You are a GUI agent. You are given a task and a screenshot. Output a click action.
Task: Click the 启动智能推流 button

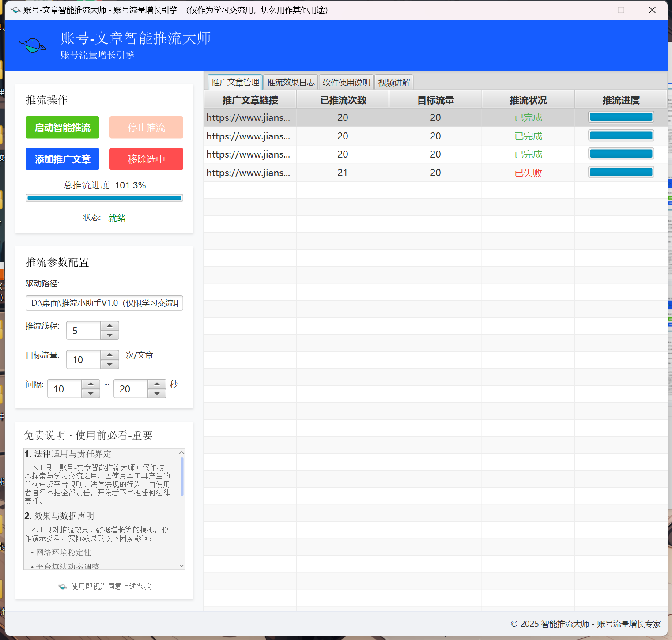coord(62,127)
